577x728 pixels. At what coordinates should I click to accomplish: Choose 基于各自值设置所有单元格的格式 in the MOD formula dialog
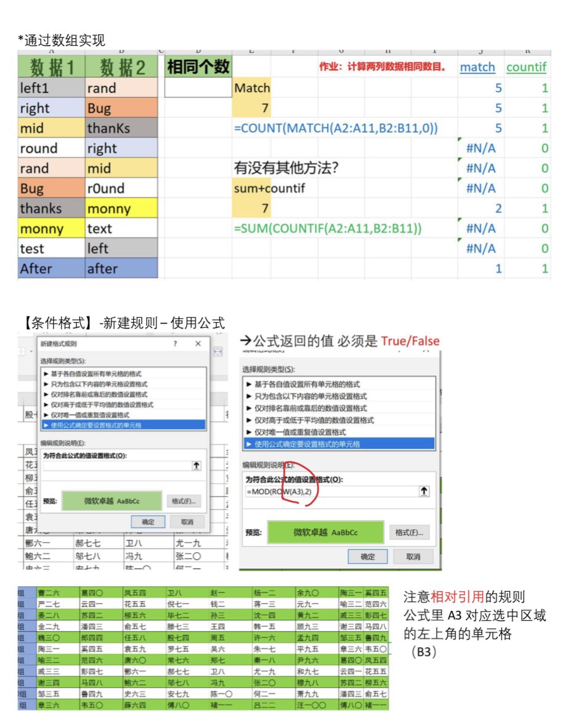click(x=339, y=384)
